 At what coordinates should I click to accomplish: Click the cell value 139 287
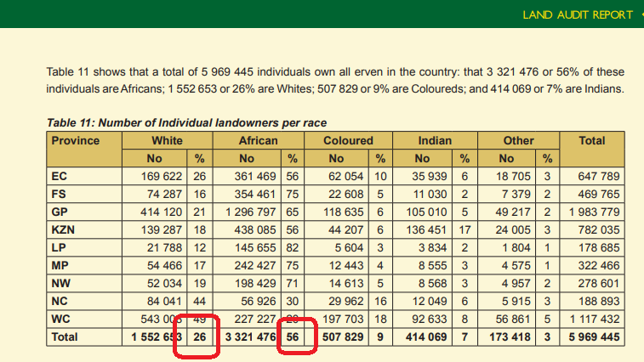[x=161, y=229]
